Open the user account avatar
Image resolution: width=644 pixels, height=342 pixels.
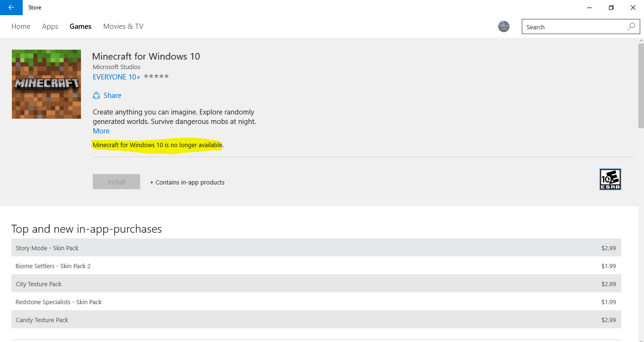(x=504, y=26)
